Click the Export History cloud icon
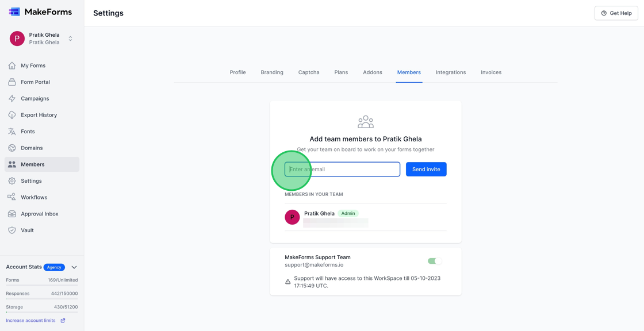 (x=12, y=115)
